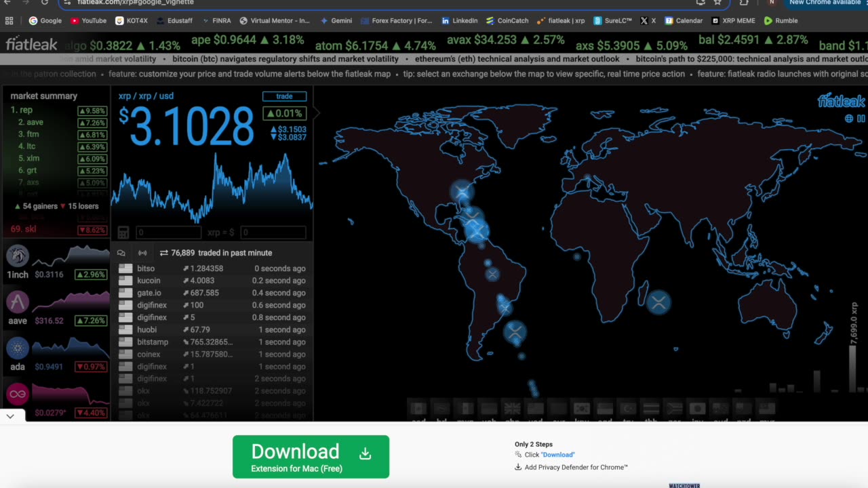868x488 pixels.
Task: Click the dollar amount input field
Action: pyautogui.click(x=273, y=232)
